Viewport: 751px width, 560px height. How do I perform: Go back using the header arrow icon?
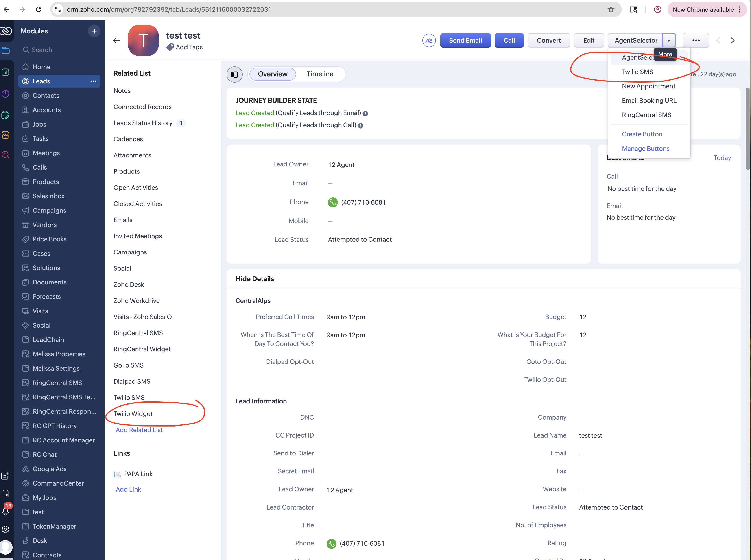click(117, 40)
